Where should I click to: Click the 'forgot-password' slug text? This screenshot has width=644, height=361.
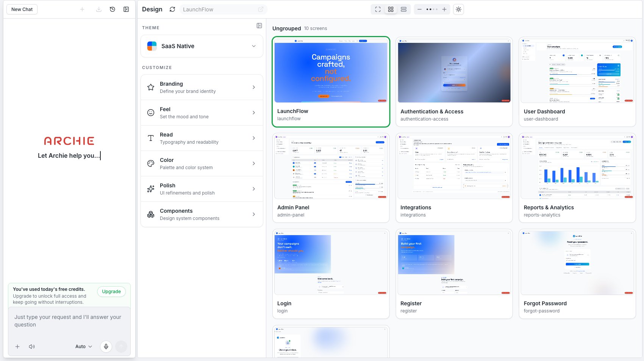[x=541, y=311]
